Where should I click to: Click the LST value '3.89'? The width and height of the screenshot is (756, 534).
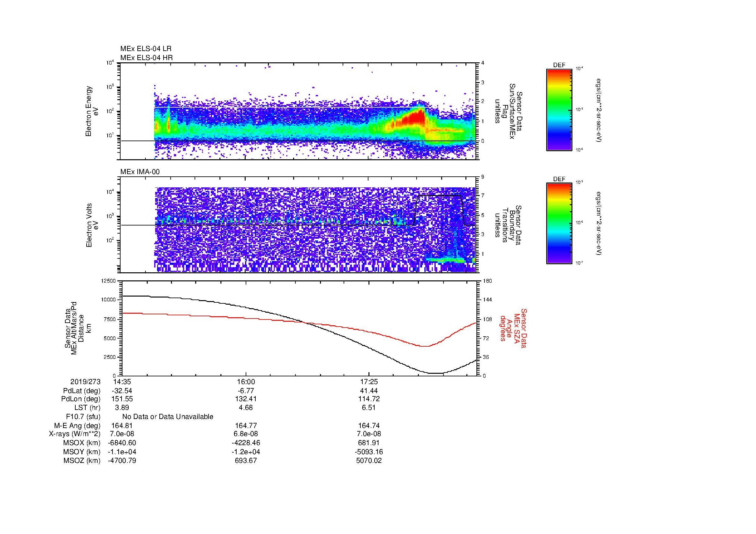[122, 408]
